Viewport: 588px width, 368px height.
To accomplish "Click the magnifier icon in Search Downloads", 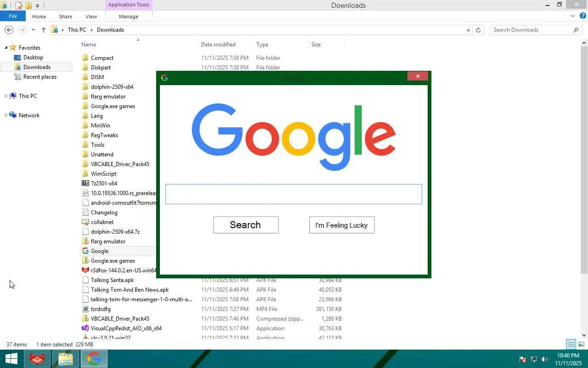I will [x=576, y=30].
